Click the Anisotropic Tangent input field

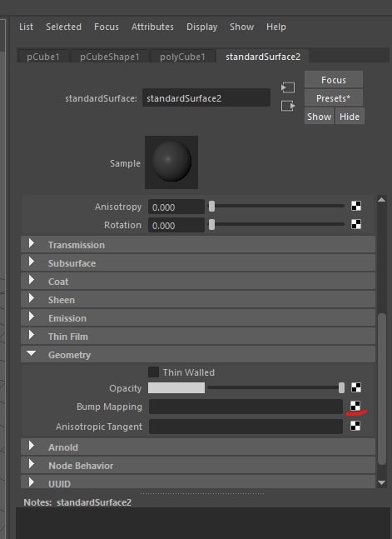pyautogui.click(x=246, y=427)
